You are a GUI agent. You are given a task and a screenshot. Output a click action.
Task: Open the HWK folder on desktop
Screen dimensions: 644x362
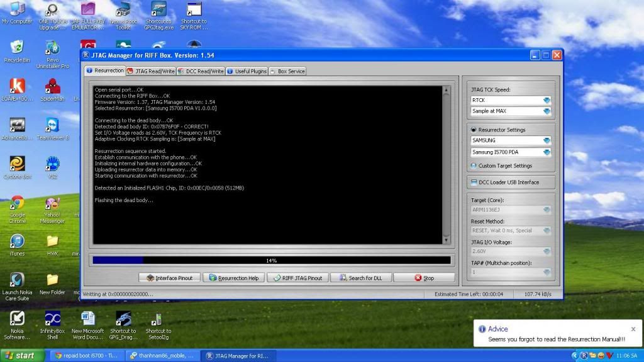tap(53, 245)
